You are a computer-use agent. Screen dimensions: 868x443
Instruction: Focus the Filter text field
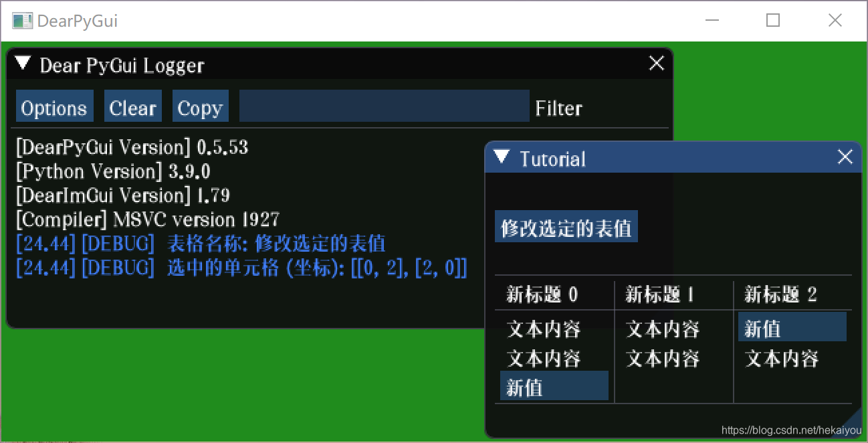pos(385,106)
